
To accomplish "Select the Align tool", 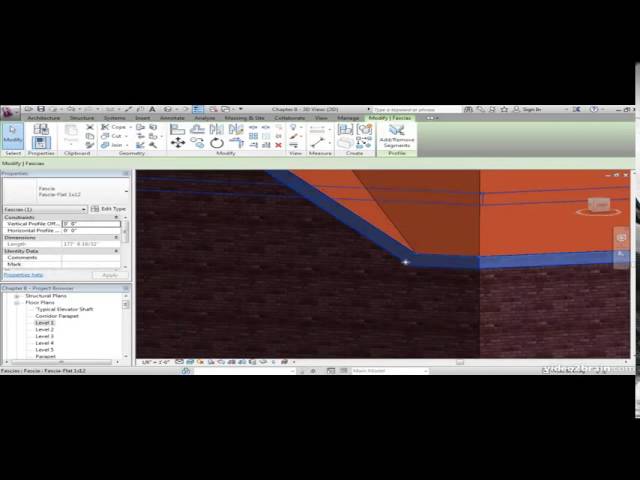I will click(x=177, y=129).
